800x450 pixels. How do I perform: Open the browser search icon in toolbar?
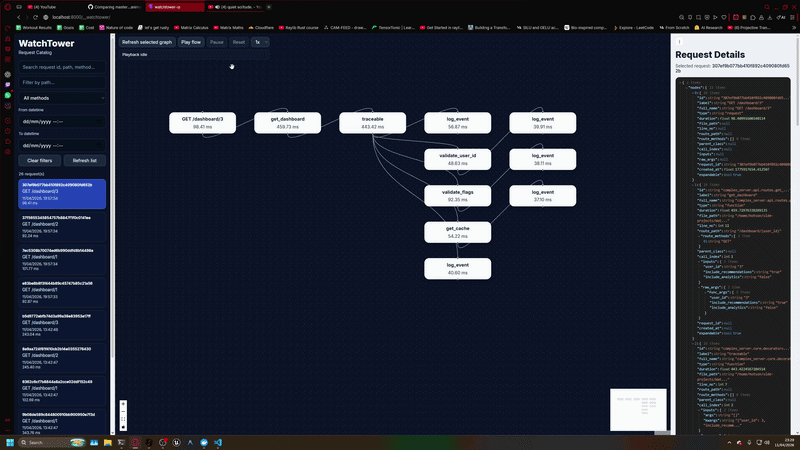click(682, 17)
